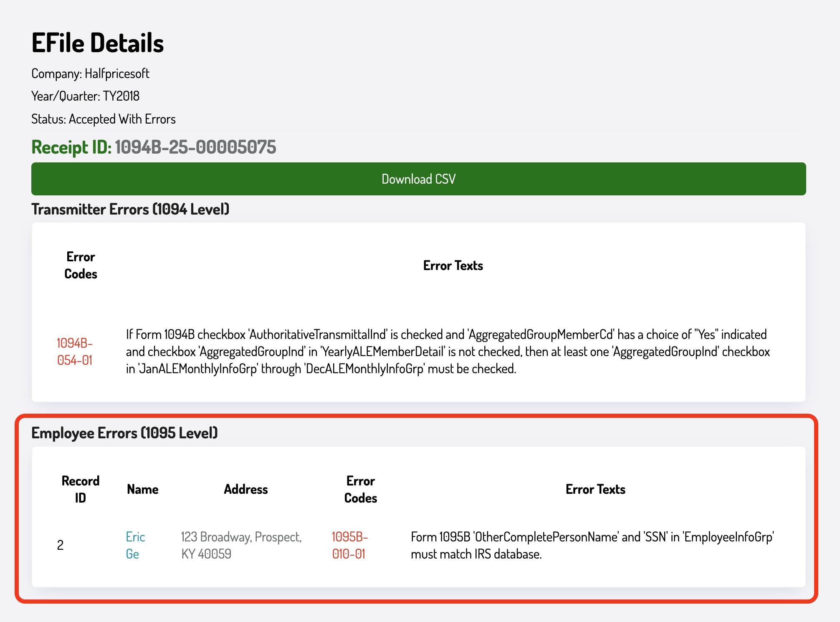Select the Record ID column header
The height and width of the screenshot is (622, 840).
81,489
